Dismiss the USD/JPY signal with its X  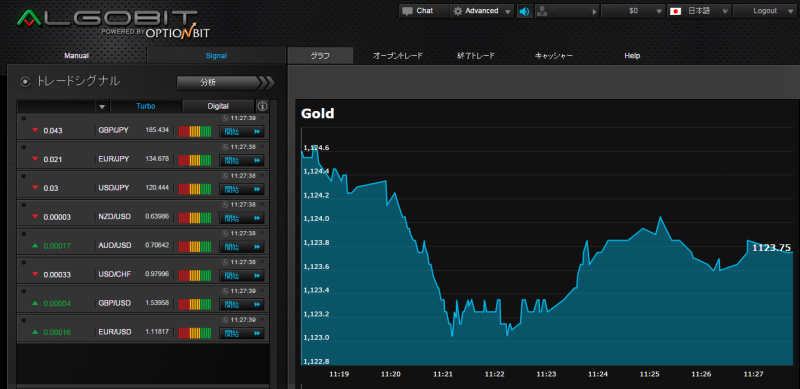pyautogui.click(x=262, y=175)
